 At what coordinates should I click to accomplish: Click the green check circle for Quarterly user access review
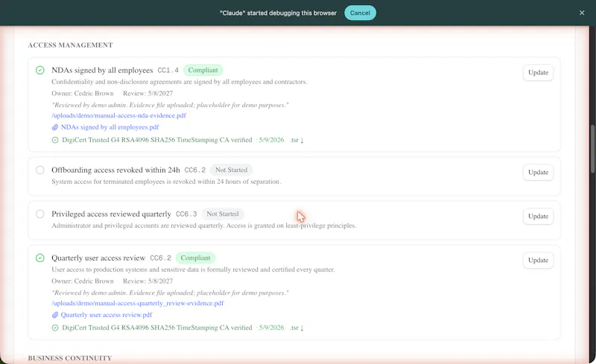(40, 258)
